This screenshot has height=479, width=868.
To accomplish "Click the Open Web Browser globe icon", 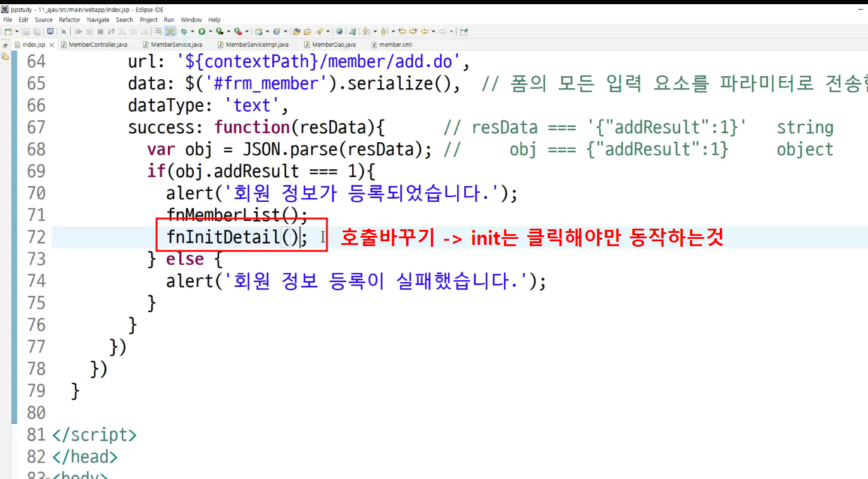I will [340, 31].
